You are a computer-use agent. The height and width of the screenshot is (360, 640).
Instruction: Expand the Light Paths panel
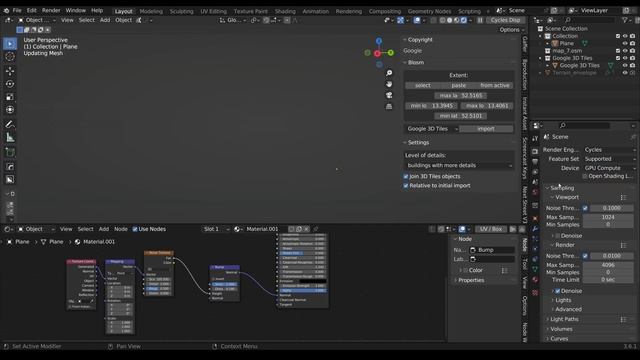point(563,319)
